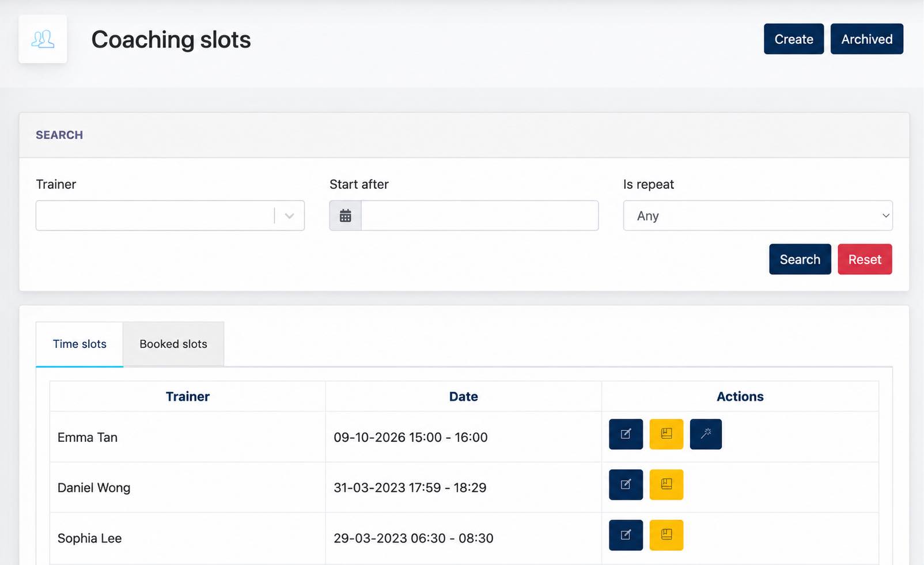
Task: Click the date 31-03-2023 17:59 - 18:29
Action: (x=410, y=488)
